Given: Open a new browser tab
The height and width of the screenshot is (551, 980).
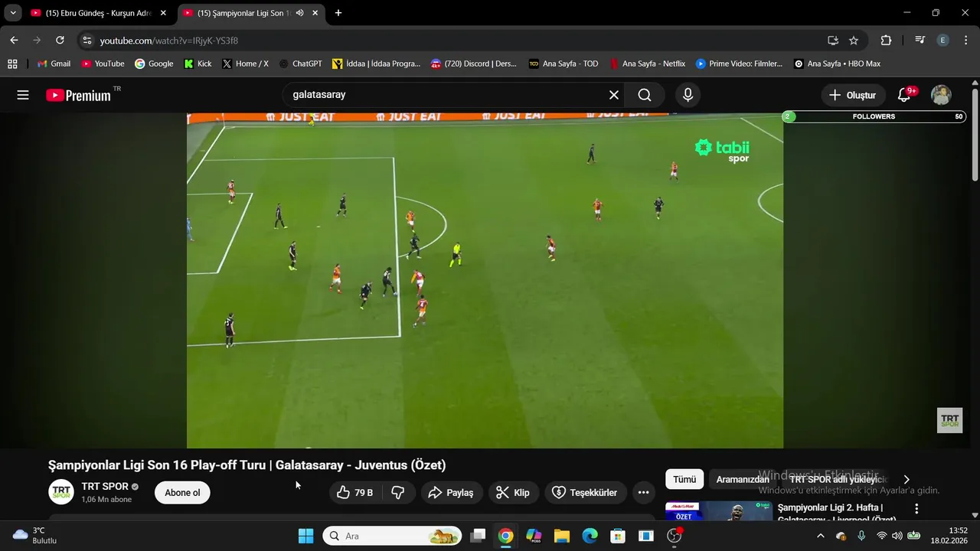Looking at the screenshot, I should pos(338,13).
